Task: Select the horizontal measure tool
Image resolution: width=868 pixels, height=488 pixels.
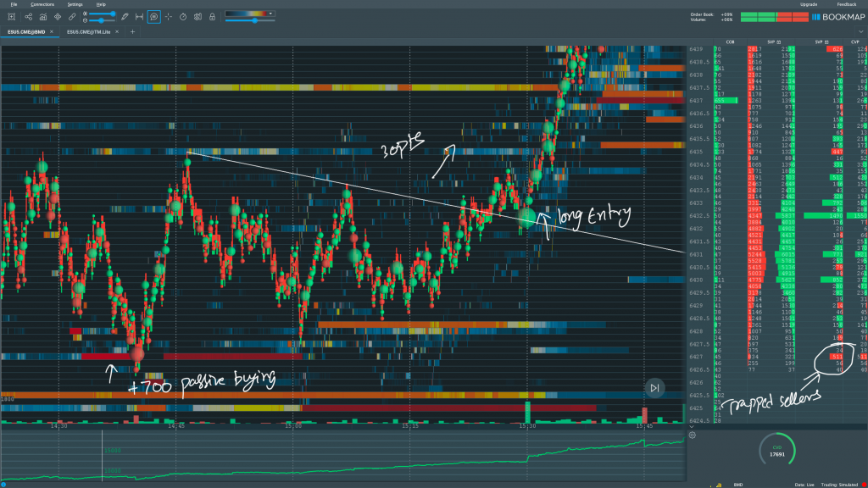Action: coord(139,16)
